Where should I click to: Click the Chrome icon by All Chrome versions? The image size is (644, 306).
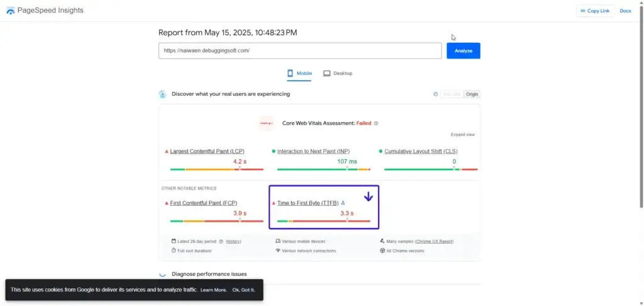click(x=382, y=251)
